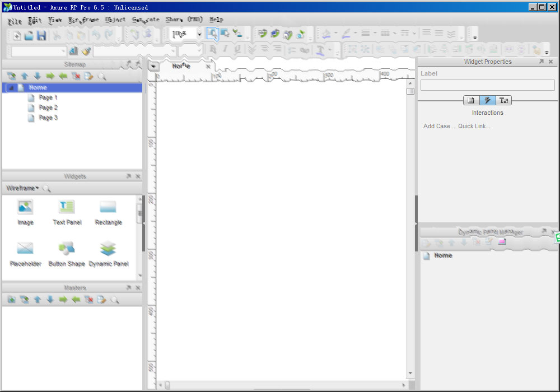This screenshot has height=392, width=560.
Task: Open the zoom percentage dropdown
Action: 199,34
